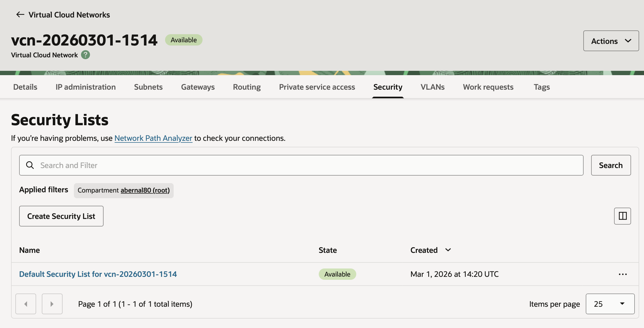Go to next page arrow
This screenshot has width=644, height=328.
coord(52,304)
